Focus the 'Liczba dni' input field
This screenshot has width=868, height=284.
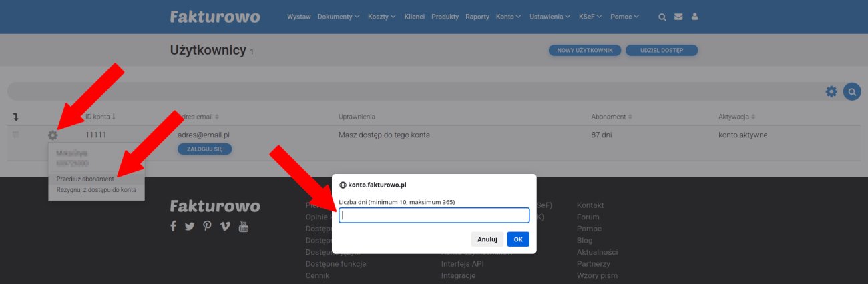[434, 215]
